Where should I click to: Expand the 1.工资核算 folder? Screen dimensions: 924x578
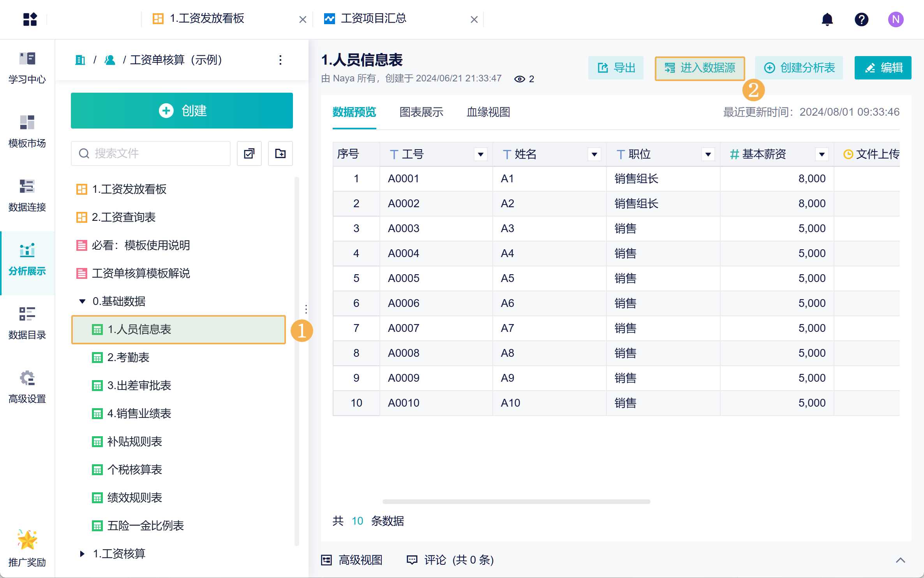click(x=82, y=553)
